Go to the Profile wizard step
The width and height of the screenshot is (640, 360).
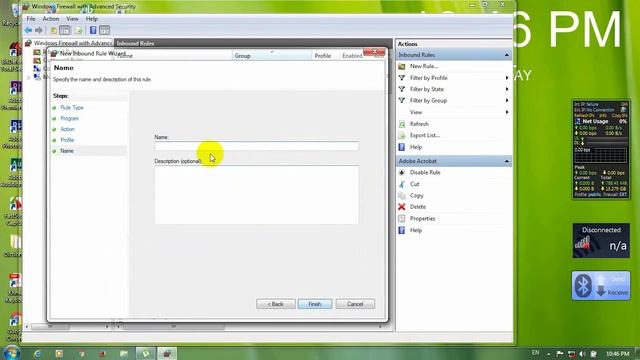coord(67,140)
